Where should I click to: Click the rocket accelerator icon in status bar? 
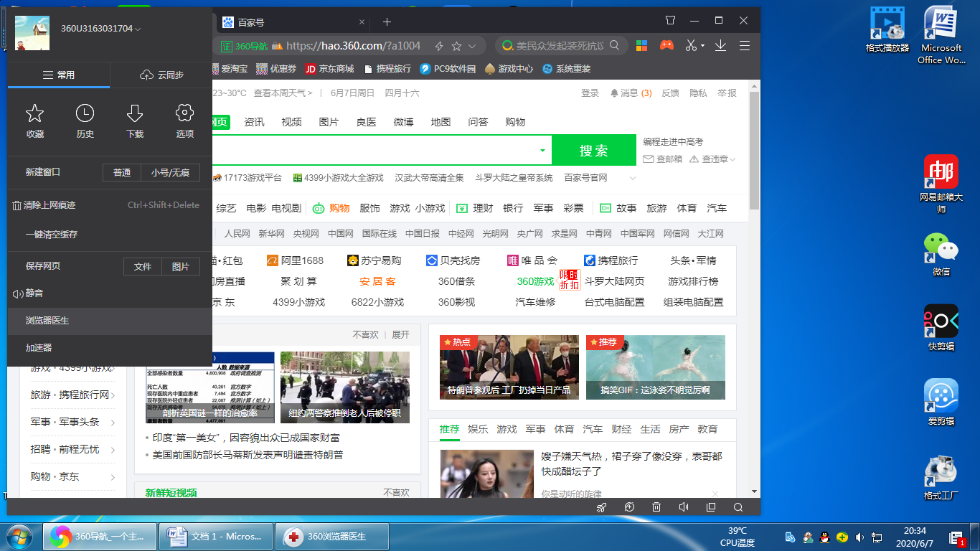(x=602, y=507)
